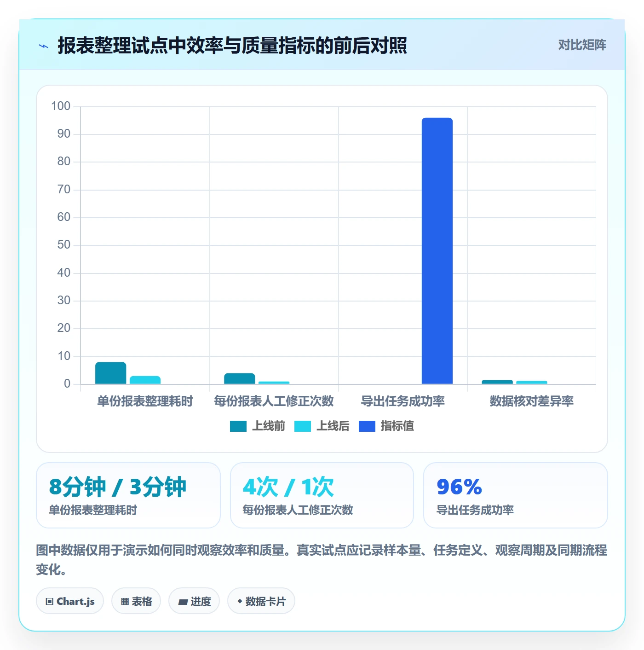The image size is (644, 650).
Task: Click the 上线后 bar for 单份报表整理耗时
Action: (x=145, y=380)
